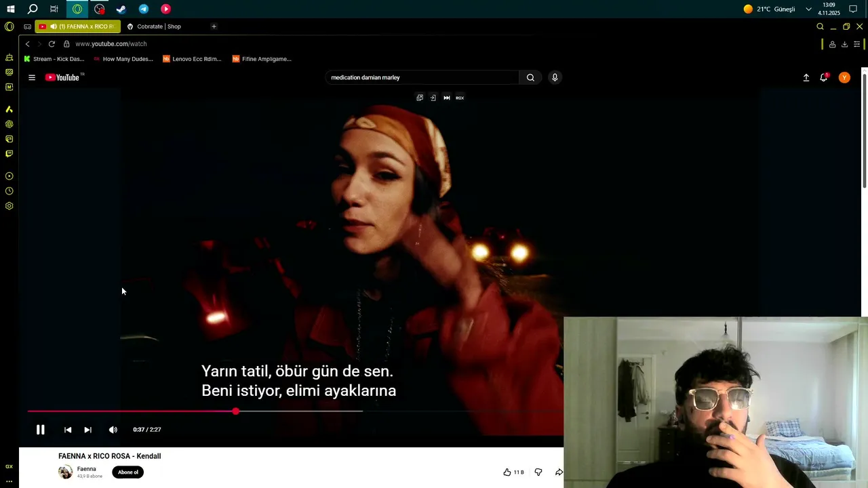This screenshot has width=868, height=488.
Task: Mute the video volume speaker
Action: click(x=113, y=430)
